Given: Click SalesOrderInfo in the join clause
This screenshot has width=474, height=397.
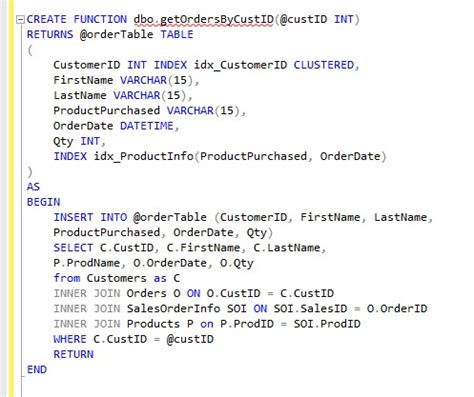Looking at the screenshot, I should tap(173, 309).
